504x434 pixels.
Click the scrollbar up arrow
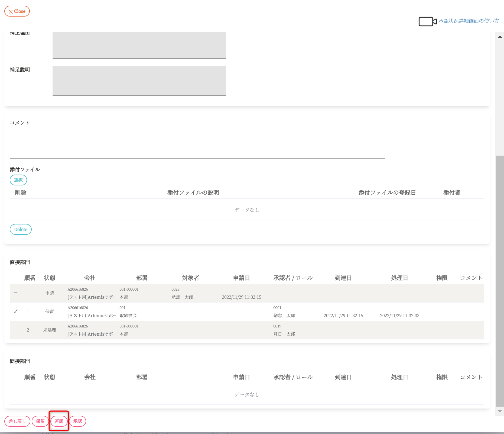[500, 37]
